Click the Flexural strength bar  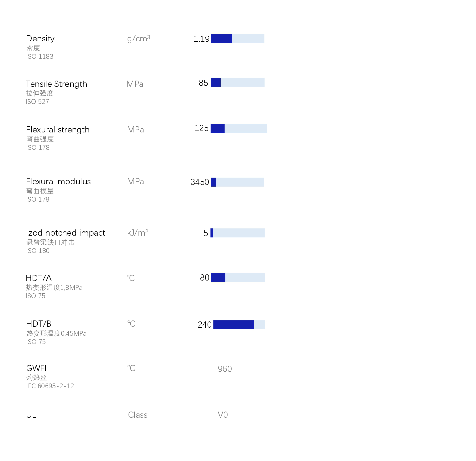[239, 128]
